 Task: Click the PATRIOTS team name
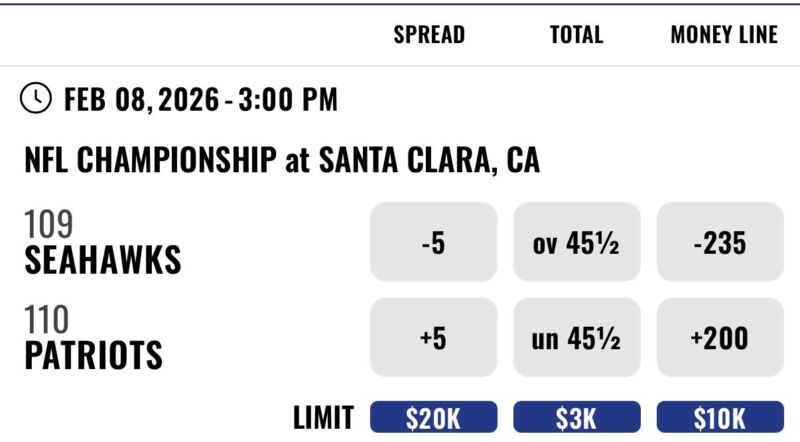pos(93,356)
